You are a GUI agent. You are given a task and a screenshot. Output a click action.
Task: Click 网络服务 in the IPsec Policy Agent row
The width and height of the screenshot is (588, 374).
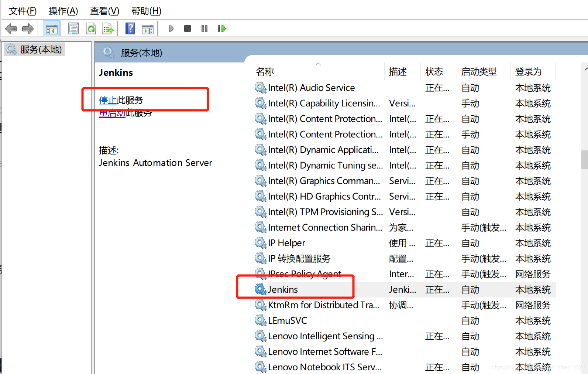tap(533, 274)
